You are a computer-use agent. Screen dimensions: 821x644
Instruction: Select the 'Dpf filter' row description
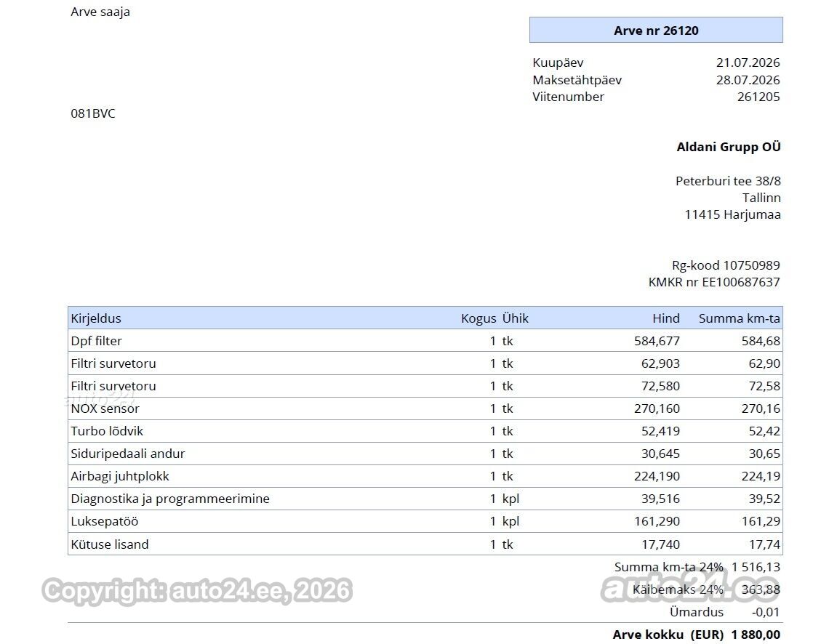click(96, 341)
